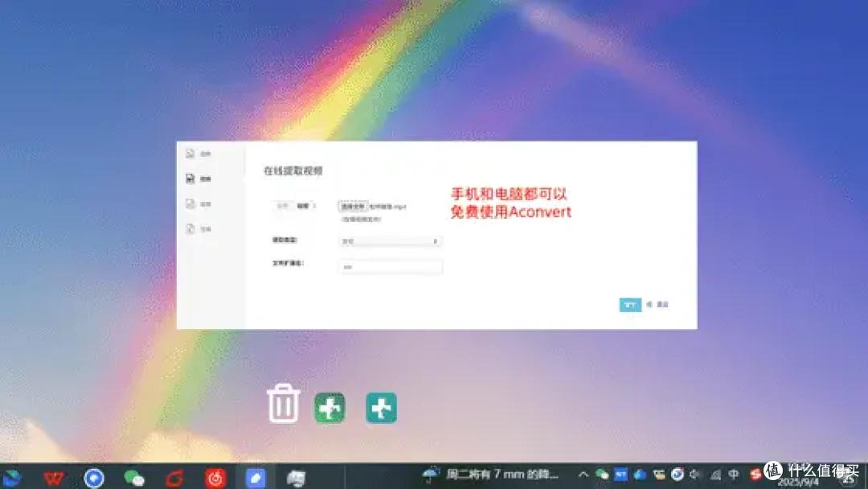Open WeChat from the taskbar

point(134,478)
